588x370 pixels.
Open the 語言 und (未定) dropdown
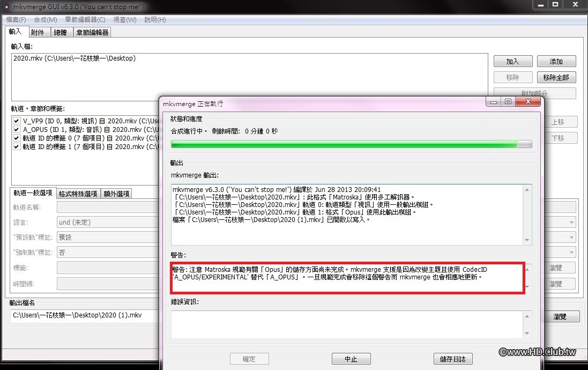click(571, 222)
